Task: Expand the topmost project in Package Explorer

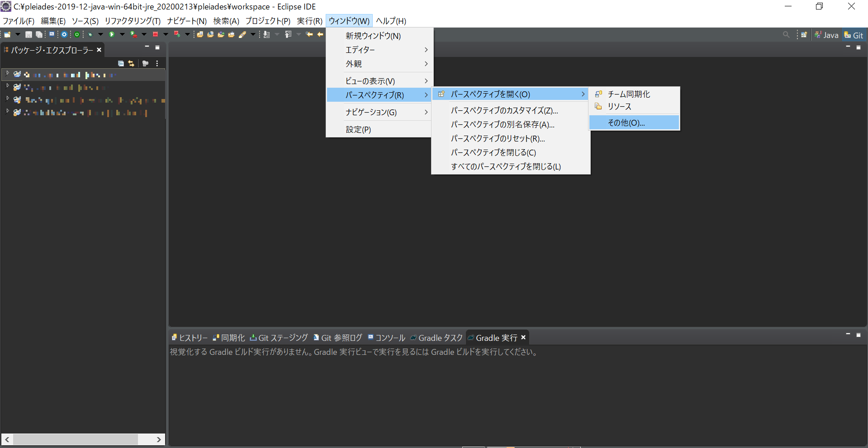Action: pos(7,73)
